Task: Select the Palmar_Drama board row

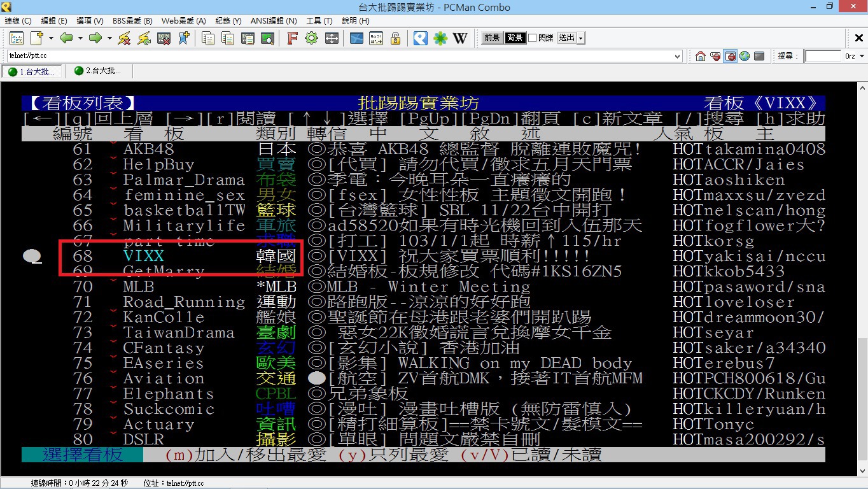Action: click(x=423, y=180)
